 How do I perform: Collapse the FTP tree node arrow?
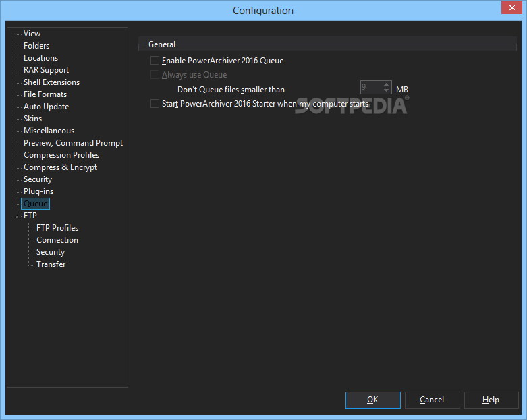[x=16, y=216]
